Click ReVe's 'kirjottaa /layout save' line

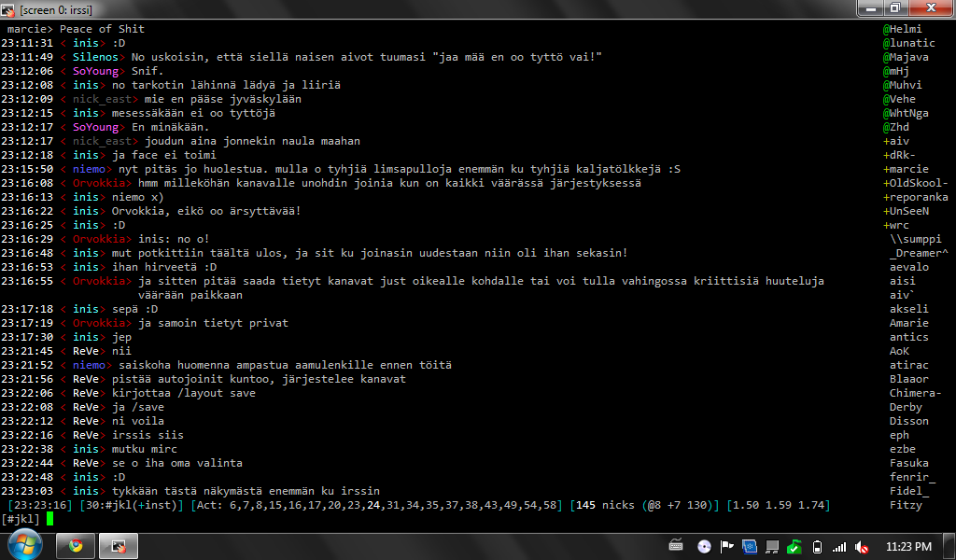(x=184, y=393)
